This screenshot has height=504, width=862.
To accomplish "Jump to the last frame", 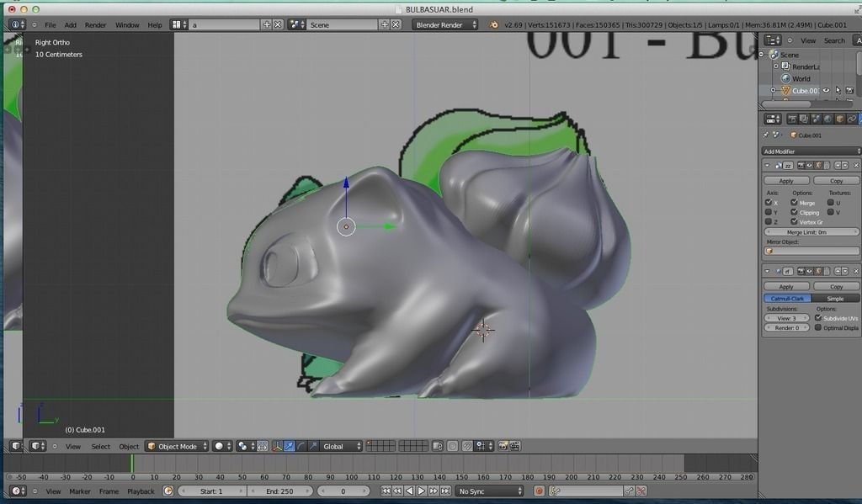I will click(x=445, y=491).
